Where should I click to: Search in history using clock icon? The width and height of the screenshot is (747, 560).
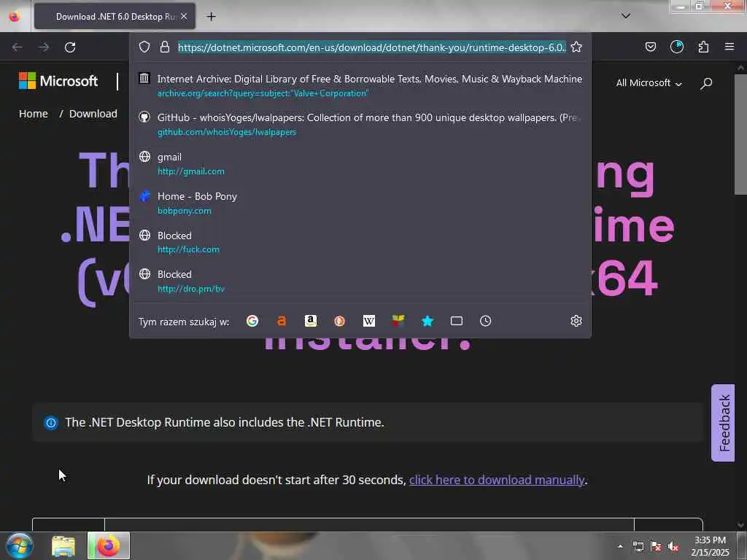[x=485, y=321]
